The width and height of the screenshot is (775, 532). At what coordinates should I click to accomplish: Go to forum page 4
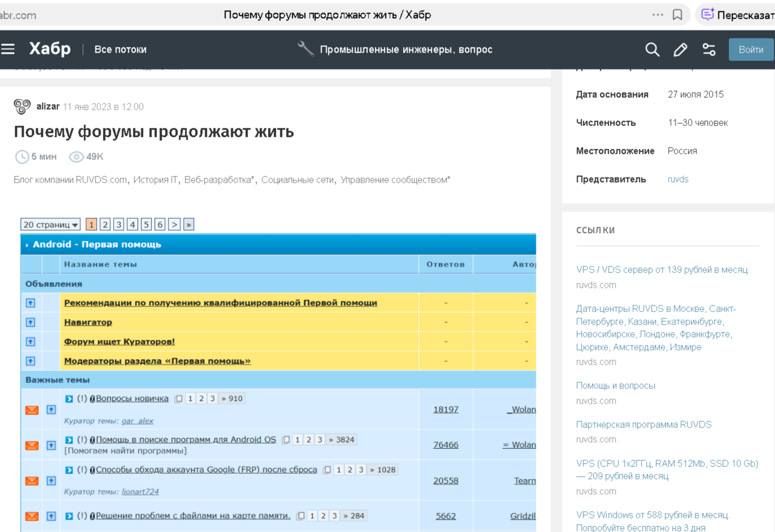click(132, 224)
